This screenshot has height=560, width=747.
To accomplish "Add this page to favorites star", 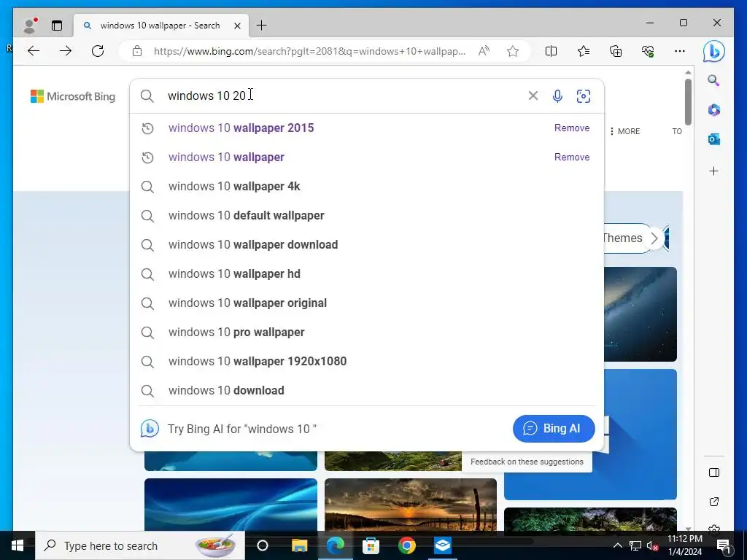I will click(x=513, y=51).
